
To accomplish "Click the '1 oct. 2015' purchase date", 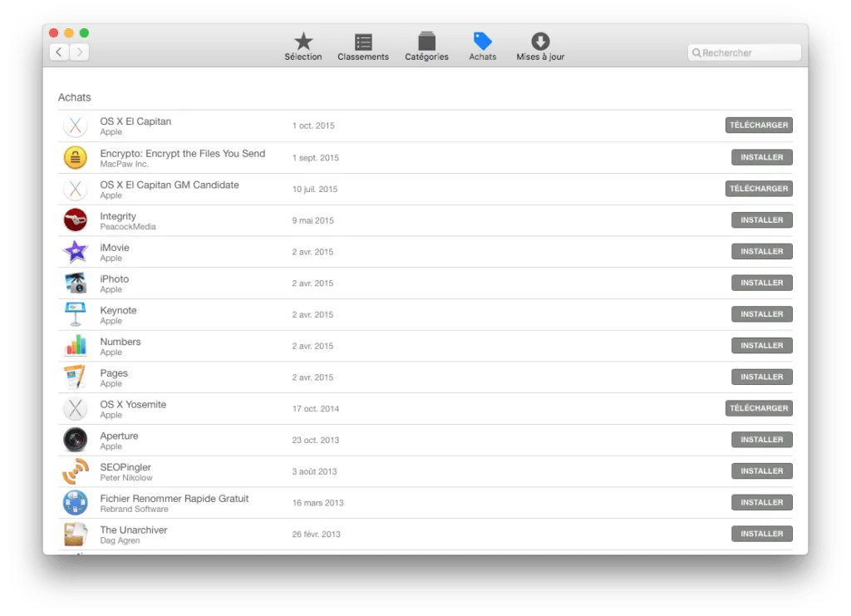I will (313, 126).
